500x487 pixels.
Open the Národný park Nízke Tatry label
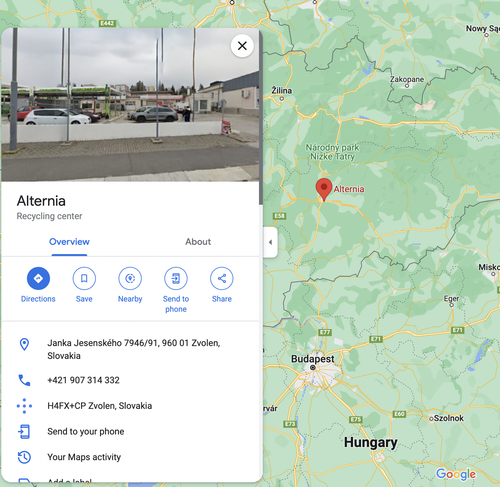(332, 152)
